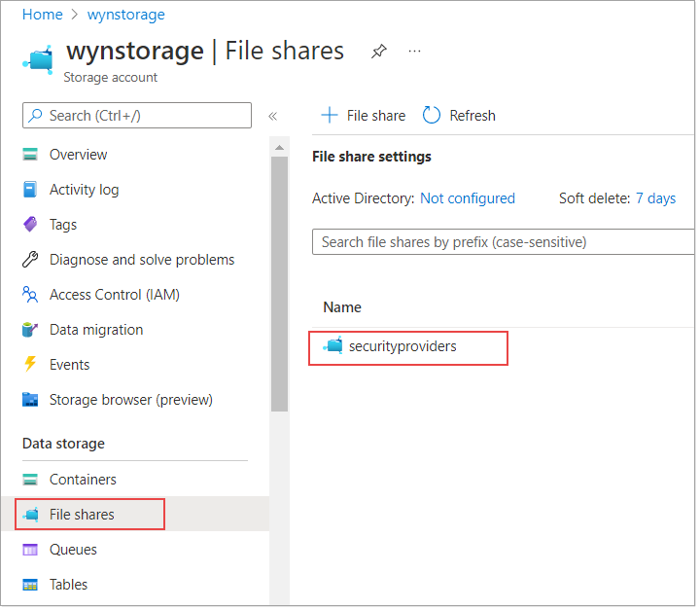The width and height of the screenshot is (700, 609).
Task: Click the File share toolbar button
Action: (x=363, y=115)
